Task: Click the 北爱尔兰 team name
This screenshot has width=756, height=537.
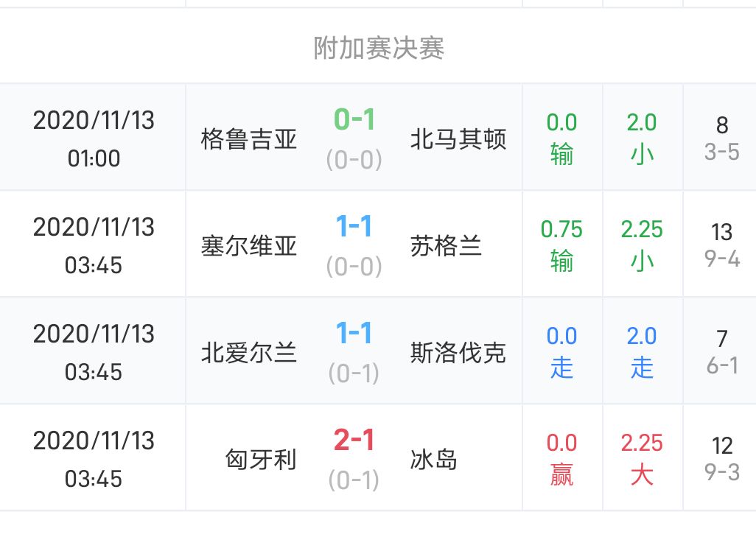Action: (x=249, y=352)
